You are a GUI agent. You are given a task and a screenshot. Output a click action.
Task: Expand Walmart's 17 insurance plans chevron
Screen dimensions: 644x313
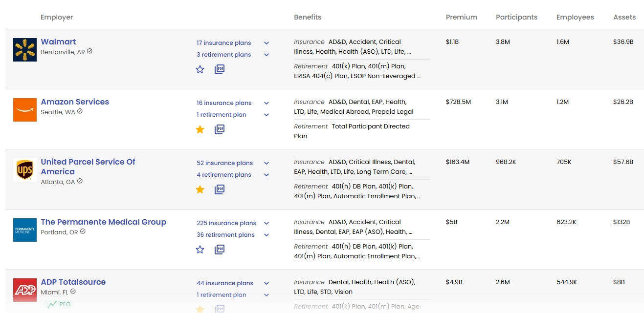click(266, 43)
